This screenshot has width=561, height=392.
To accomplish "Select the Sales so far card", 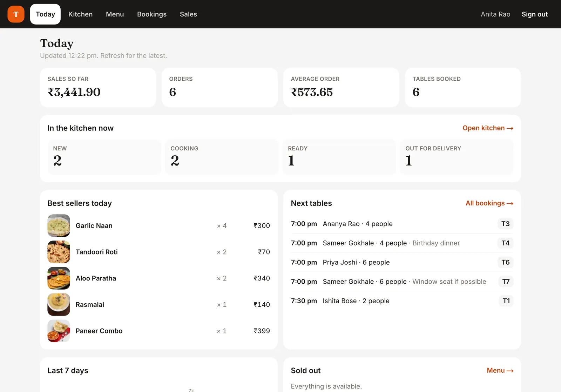I will 98,87.
